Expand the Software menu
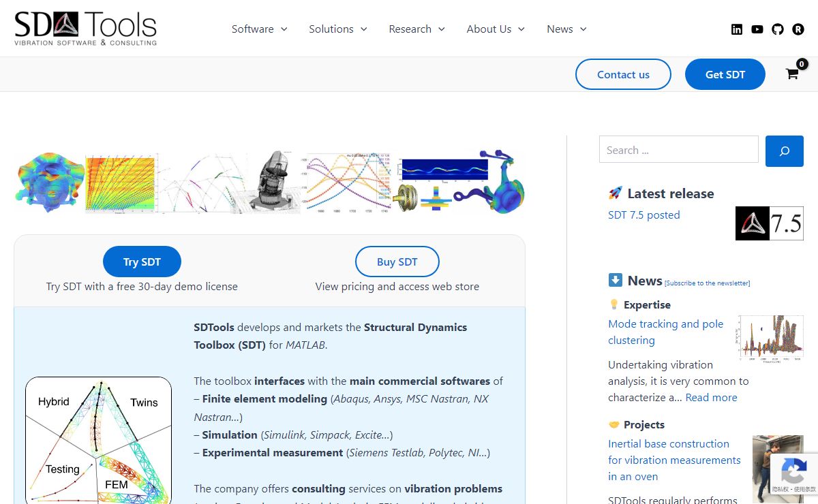 click(x=260, y=29)
